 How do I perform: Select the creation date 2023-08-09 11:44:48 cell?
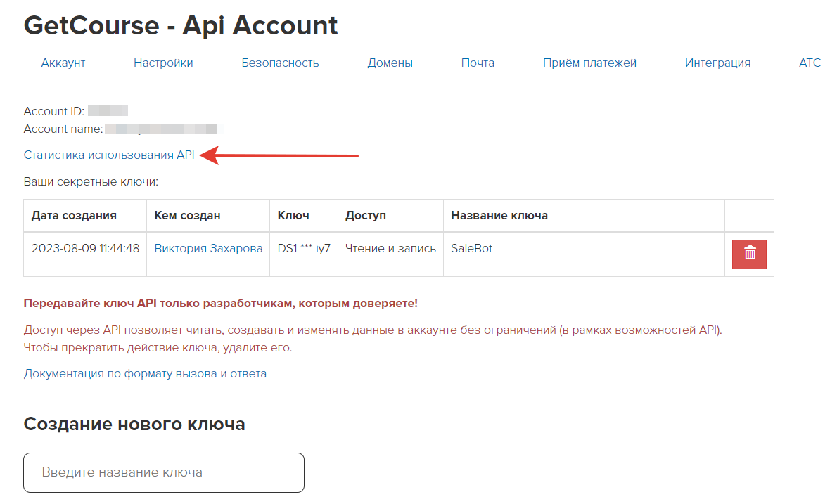(85, 254)
